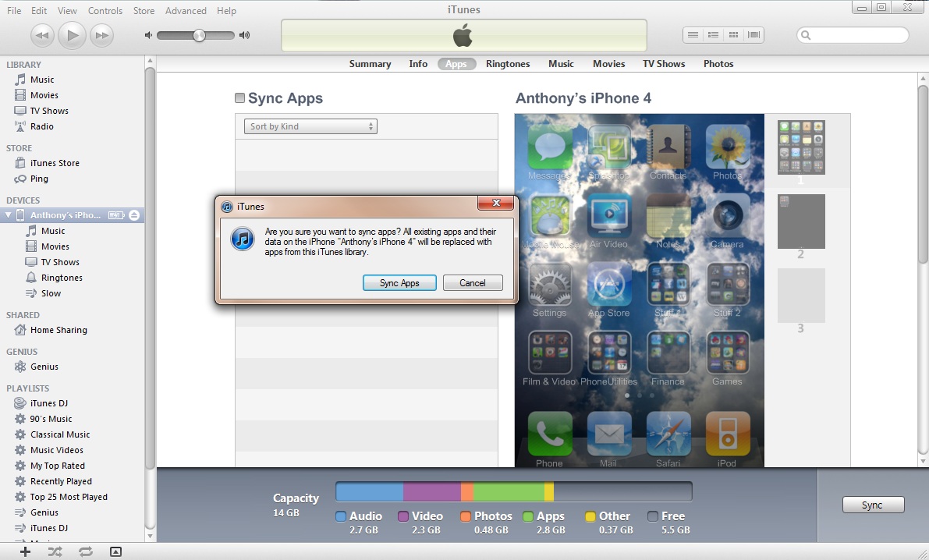Click the Next track fast-forward button
This screenshot has height=560, width=929.
tap(102, 36)
